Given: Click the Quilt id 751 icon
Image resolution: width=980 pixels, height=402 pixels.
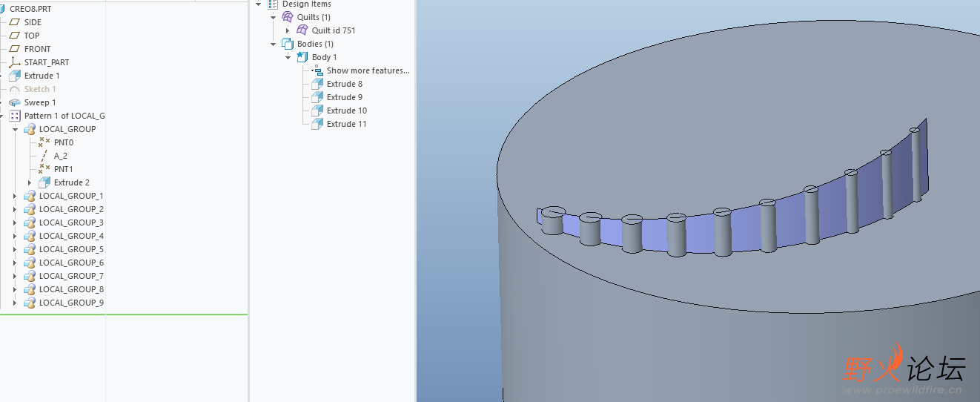Looking at the screenshot, I should 302,30.
